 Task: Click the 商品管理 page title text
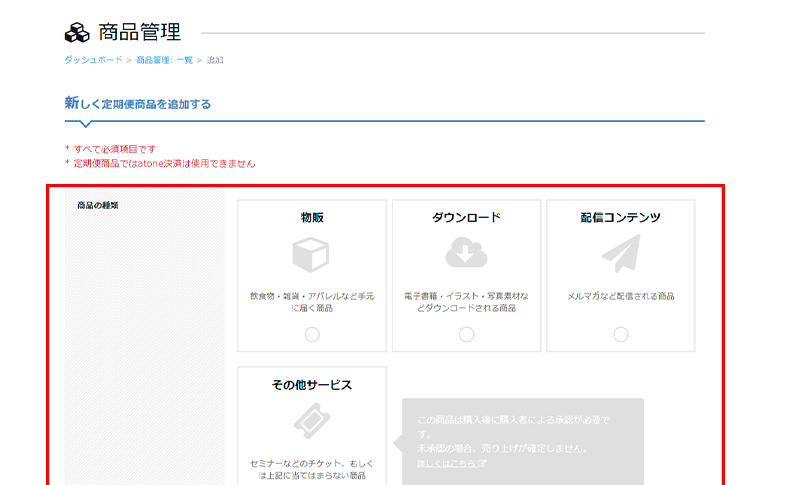click(139, 33)
